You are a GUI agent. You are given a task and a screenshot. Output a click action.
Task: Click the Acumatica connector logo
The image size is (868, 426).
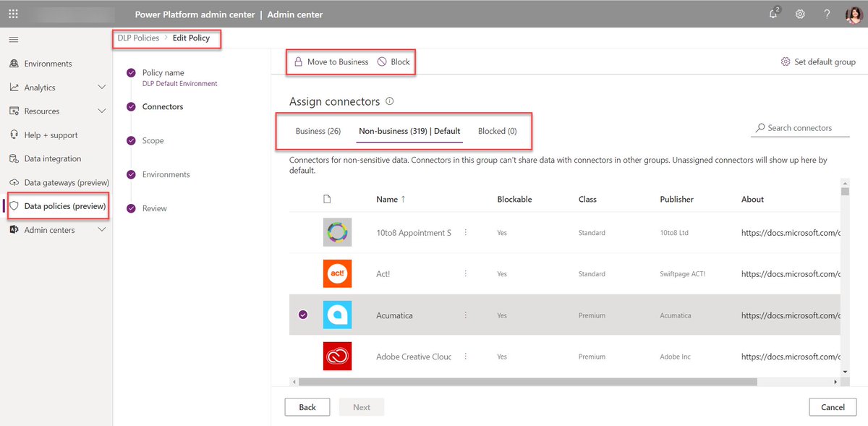(337, 315)
